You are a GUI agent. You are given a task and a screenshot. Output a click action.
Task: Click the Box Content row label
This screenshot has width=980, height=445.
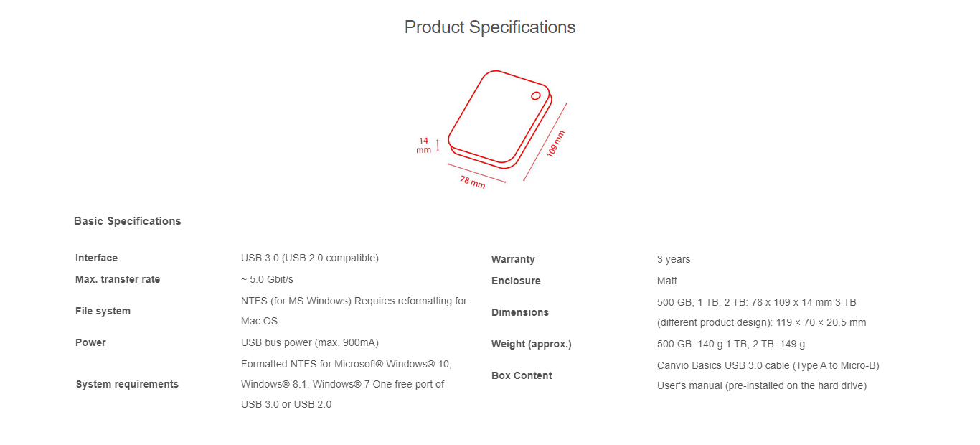tap(522, 375)
